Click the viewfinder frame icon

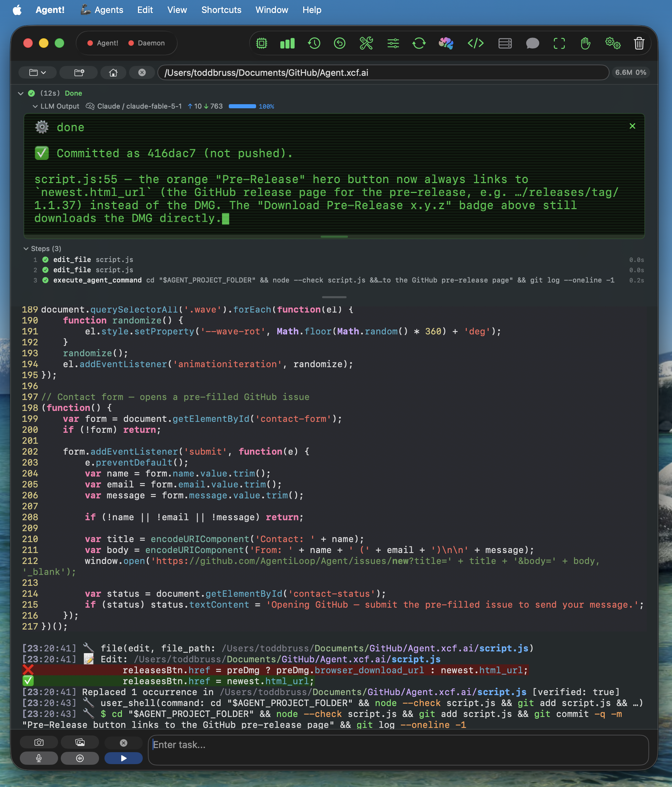[x=559, y=43]
